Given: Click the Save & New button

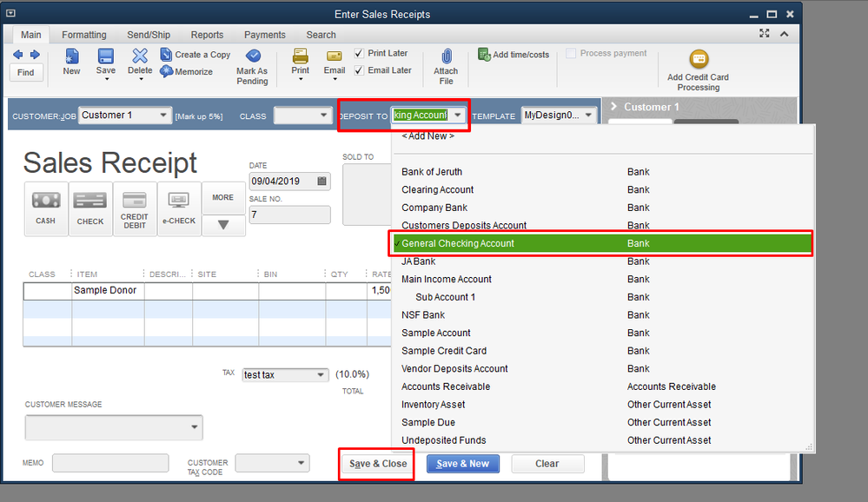Looking at the screenshot, I should pyautogui.click(x=463, y=464).
